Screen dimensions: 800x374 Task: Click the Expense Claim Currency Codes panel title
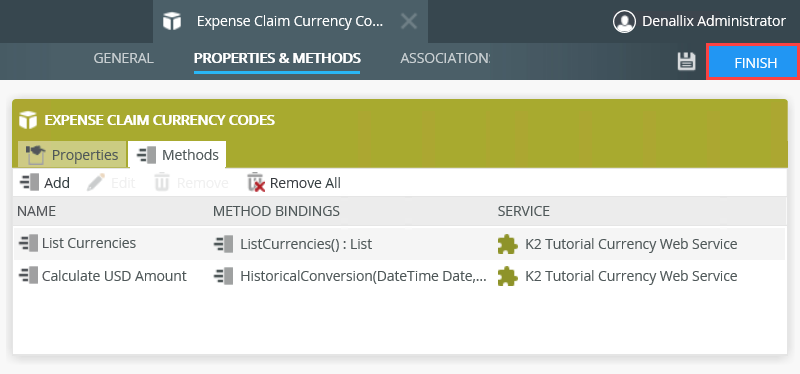coord(160,120)
